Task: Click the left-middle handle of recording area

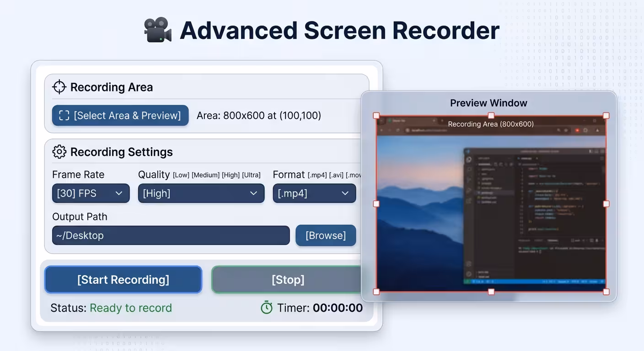Action: tap(376, 204)
